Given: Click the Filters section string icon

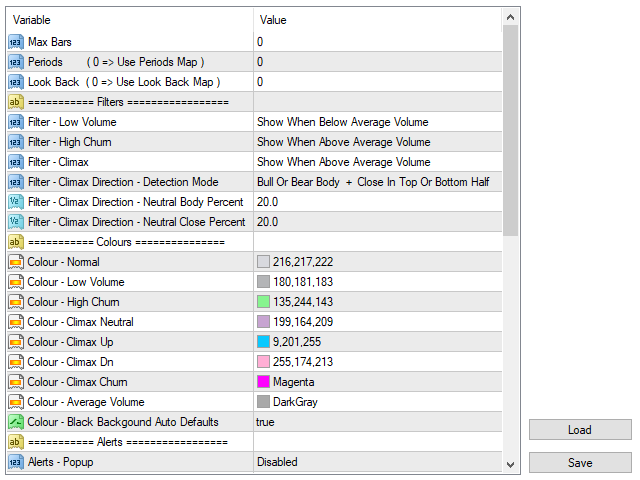Looking at the screenshot, I should click(x=16, y=102).
